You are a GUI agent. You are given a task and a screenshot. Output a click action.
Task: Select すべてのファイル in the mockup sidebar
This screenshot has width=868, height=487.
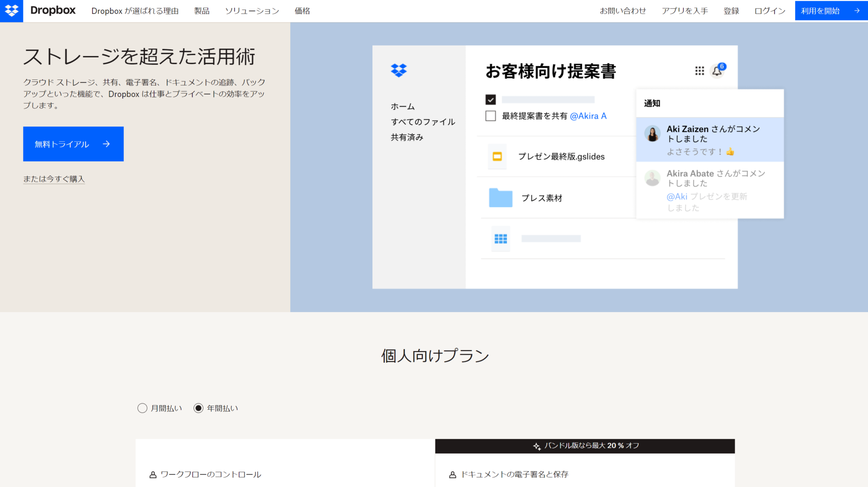click(x=423, y=122)
